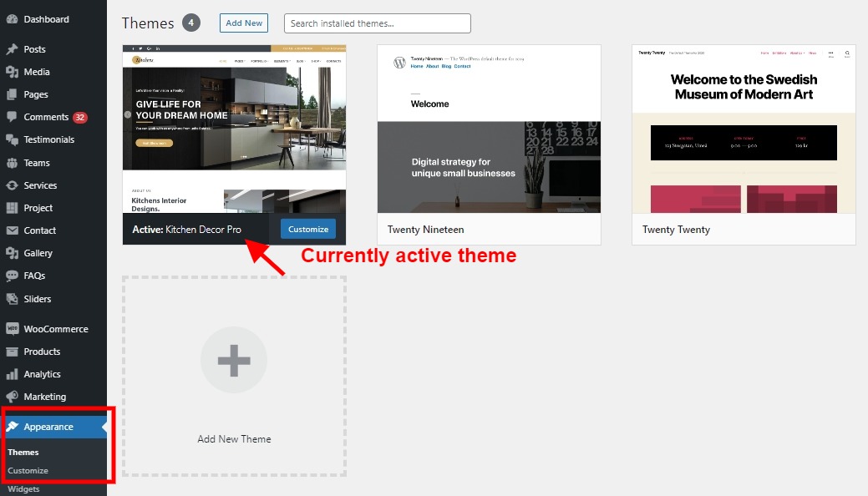The image size is (868, 496).
Task: Click the Dashboard gauge icon
Action: point(12,19)
